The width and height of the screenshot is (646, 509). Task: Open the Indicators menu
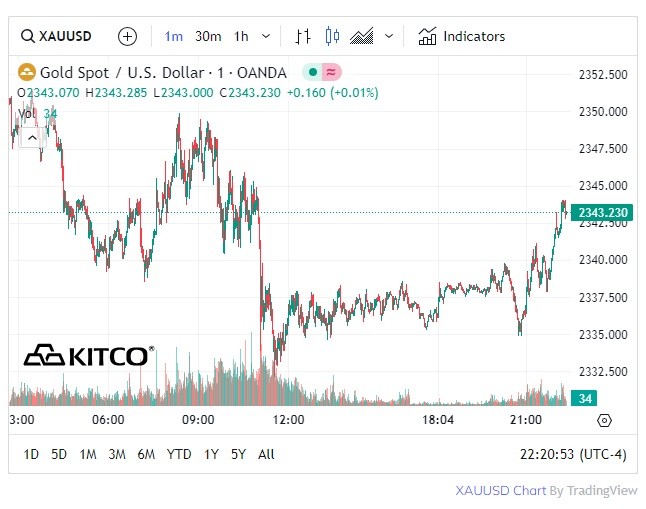click(462, 36)
